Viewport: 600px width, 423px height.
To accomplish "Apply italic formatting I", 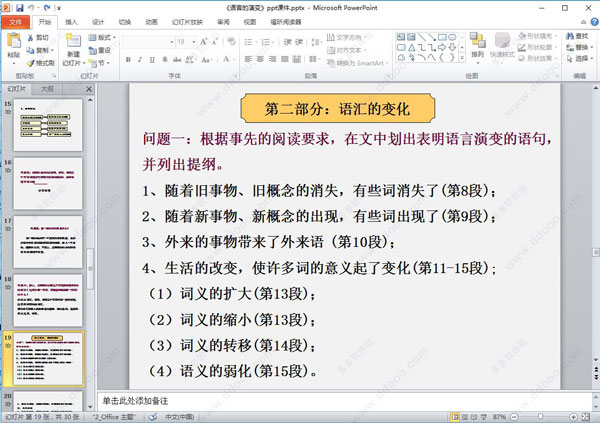I will click(x=140, y=59).
